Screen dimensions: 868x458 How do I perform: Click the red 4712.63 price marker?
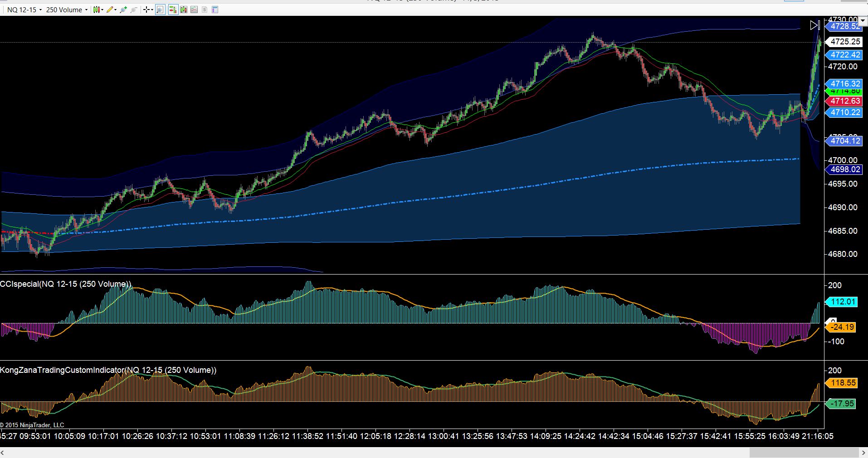coord(844,101)
